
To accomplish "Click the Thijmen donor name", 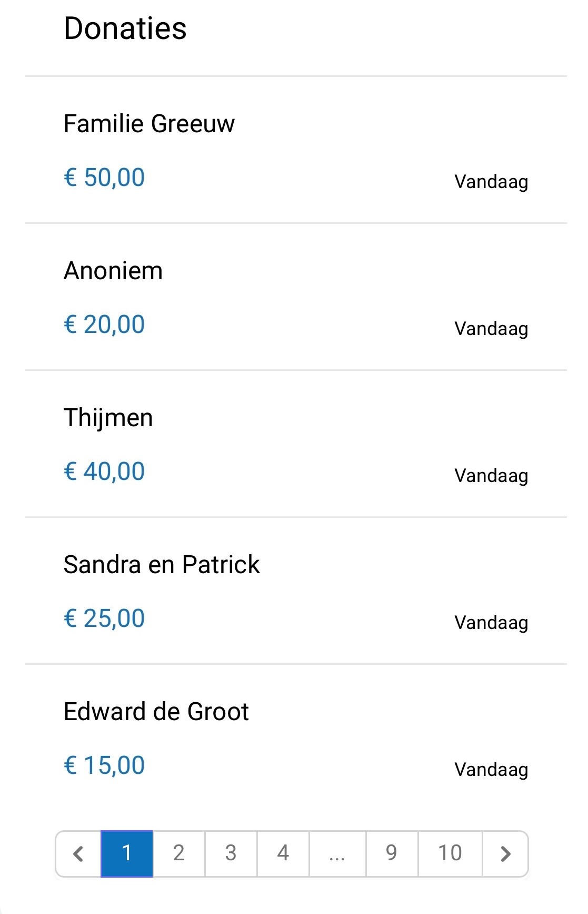I will tap(108, 418).
